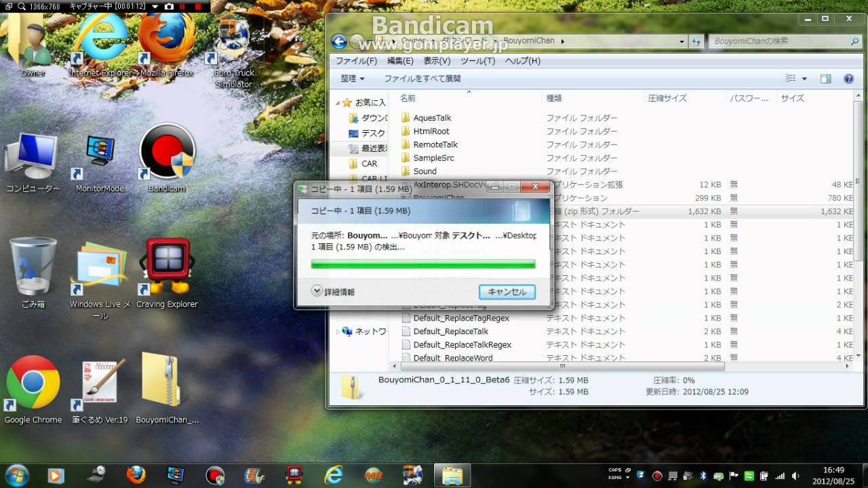Open the Google Chrome desktop shortcut
Viewport: 868px width, 488px height.
pyautogui.click(x=33, y=390)
